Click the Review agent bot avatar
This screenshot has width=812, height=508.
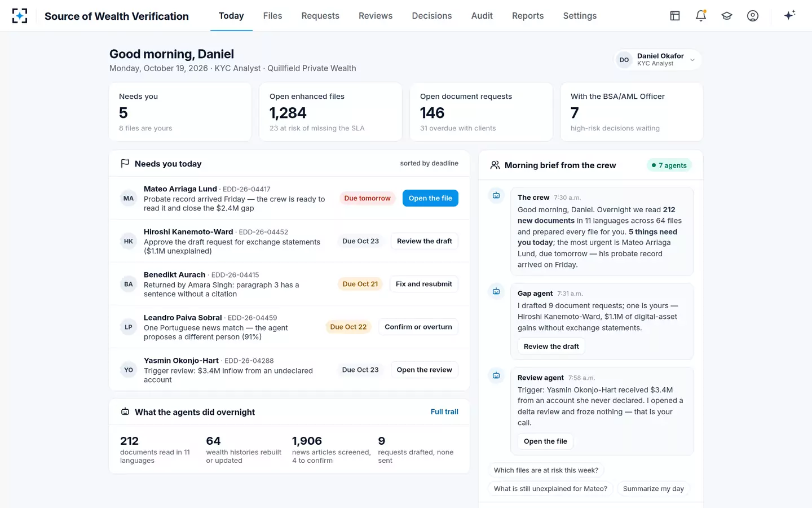click(496, 376)
